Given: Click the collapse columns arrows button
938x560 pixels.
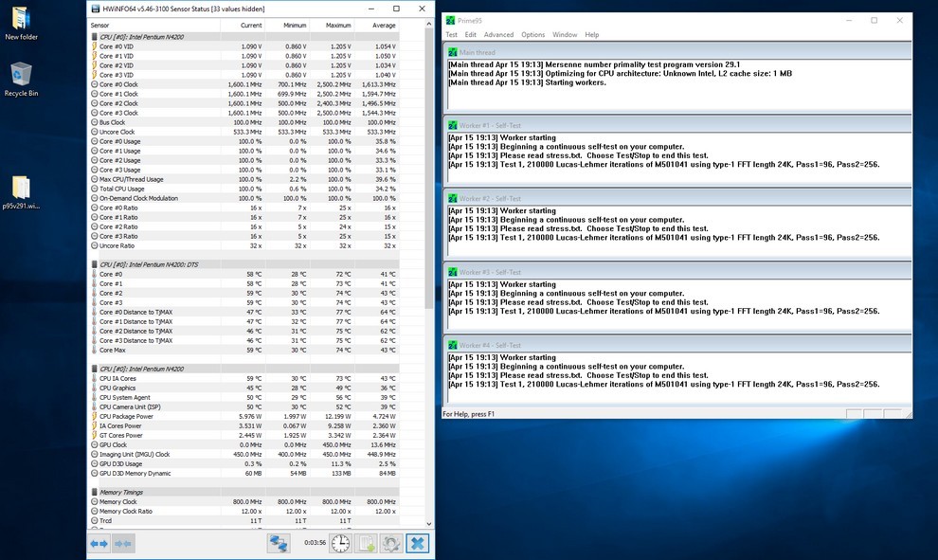Looking at the screenshot, I should [x=123, y=543].
